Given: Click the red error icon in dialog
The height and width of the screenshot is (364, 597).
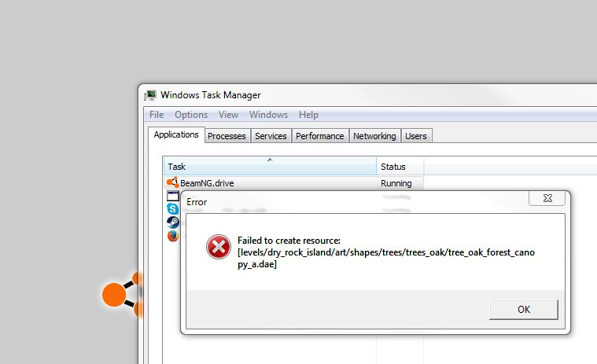Looking at the screenshot, I should (219, 247).
